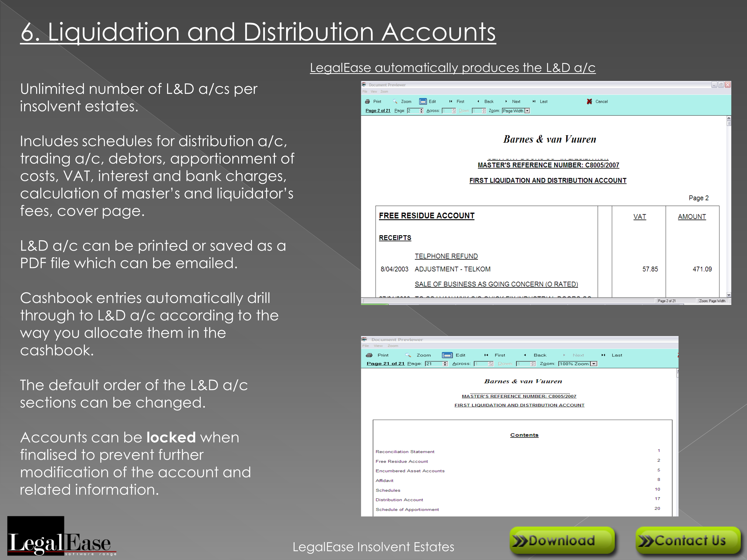Open the File menu in the lower previewer

366,346
